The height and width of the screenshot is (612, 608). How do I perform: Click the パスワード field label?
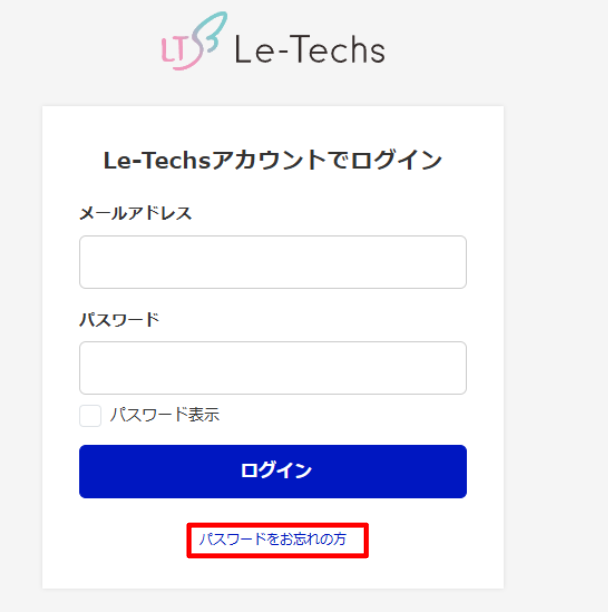pyautogui.click(x=119, y=320)
